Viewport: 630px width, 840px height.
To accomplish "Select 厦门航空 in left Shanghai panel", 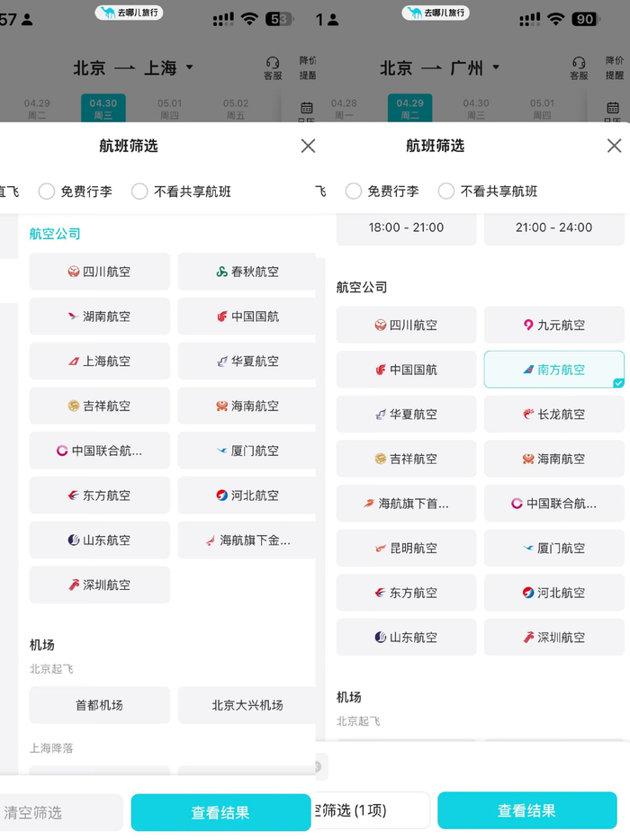I will [x=247, y=451].
